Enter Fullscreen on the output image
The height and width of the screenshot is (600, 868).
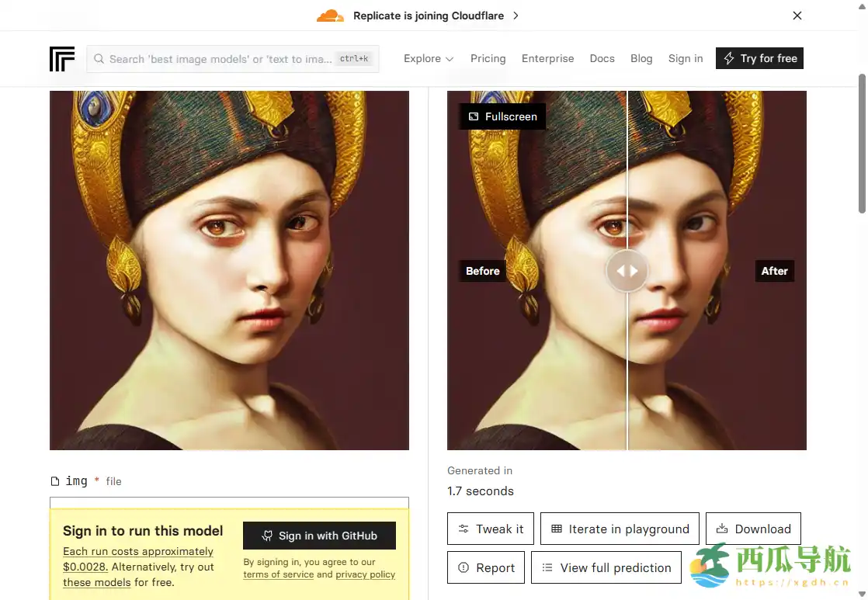point(502,116)
